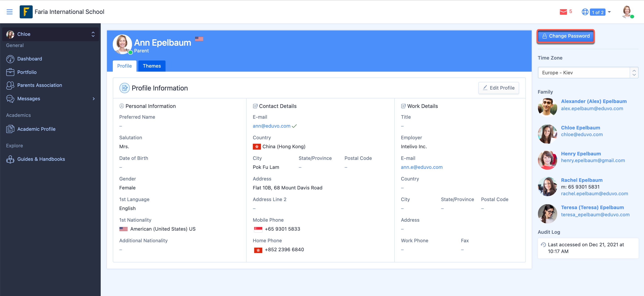This screenshot has height=296, width=644.
Task: Click the Last accessed audit log entry
Action: coord(588,248)
